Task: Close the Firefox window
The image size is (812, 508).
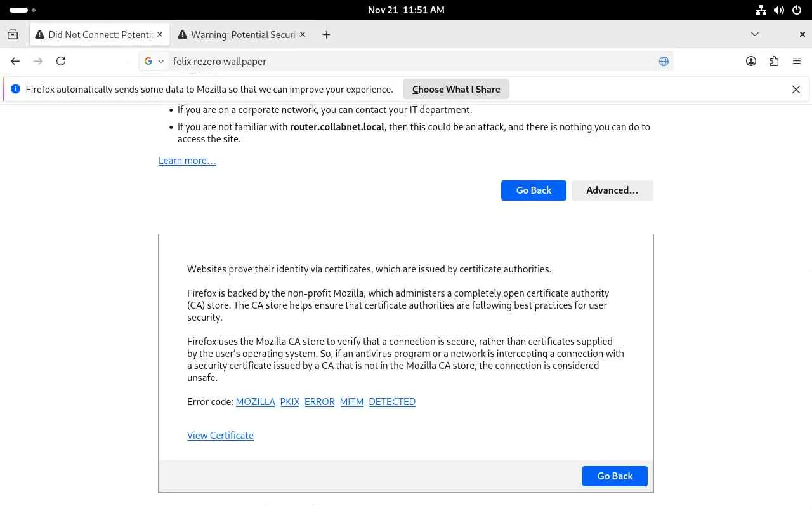Action: [802, 34]
